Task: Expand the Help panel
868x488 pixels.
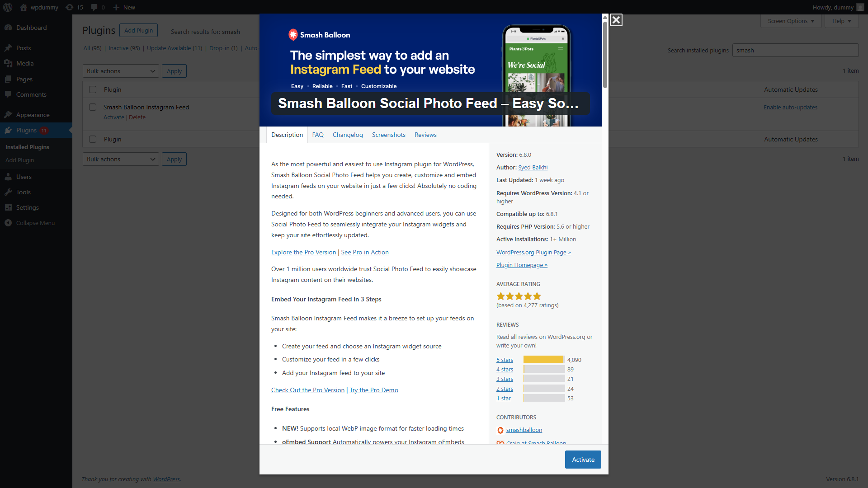Action: (x=841, y=21)
